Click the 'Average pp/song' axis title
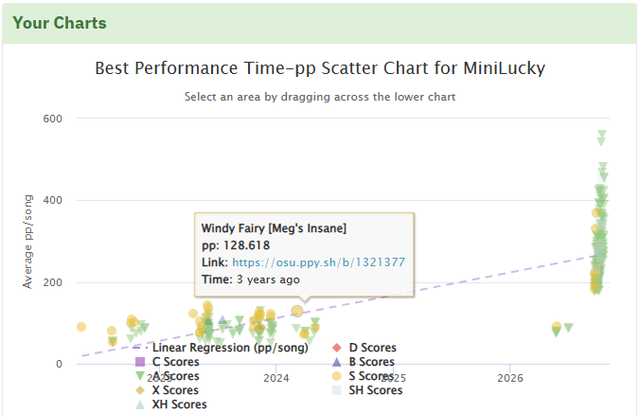The image size is (640, 417). click(27, 242)
